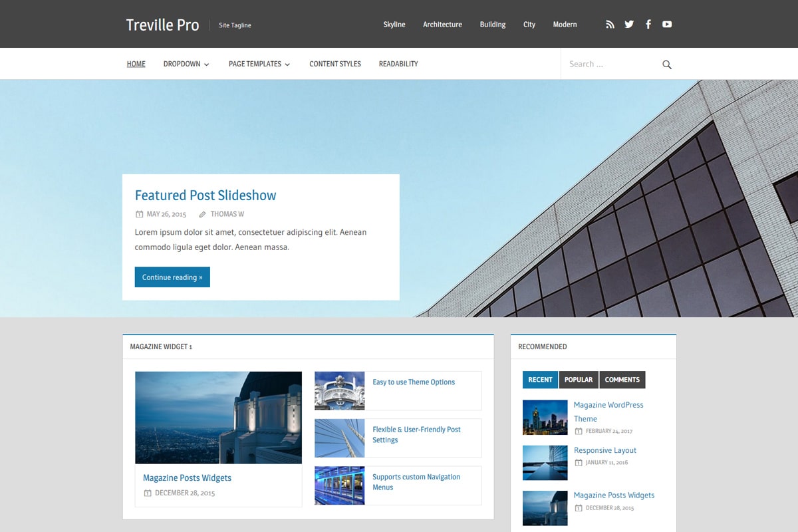This screenshot has width=798, height=532.
Task: Open the Readability menu item
Action: point(398,64)
